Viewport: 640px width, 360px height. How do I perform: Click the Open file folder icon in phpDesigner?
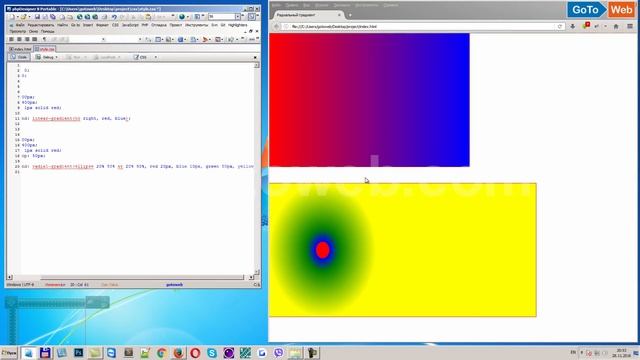pos(24,17)
